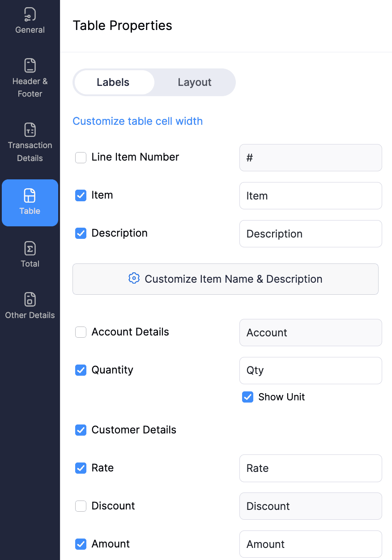
Task: Switch to the Layout tab
Action: 195,82
